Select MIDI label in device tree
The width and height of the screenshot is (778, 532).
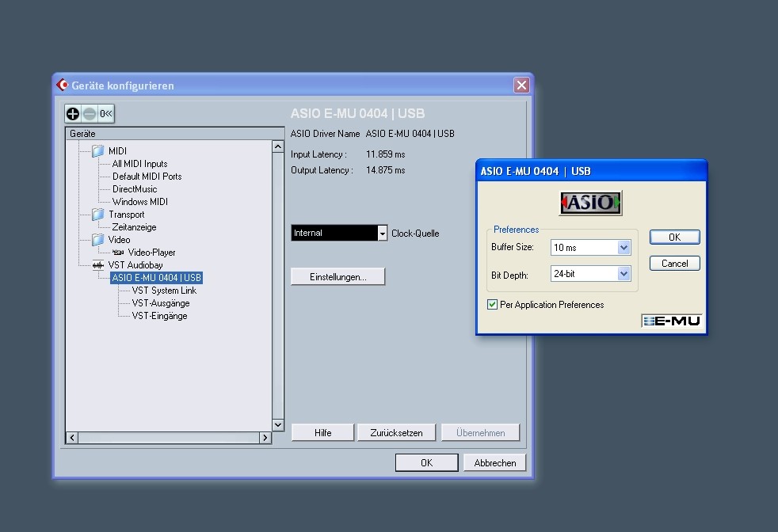(x=117, y=150)
